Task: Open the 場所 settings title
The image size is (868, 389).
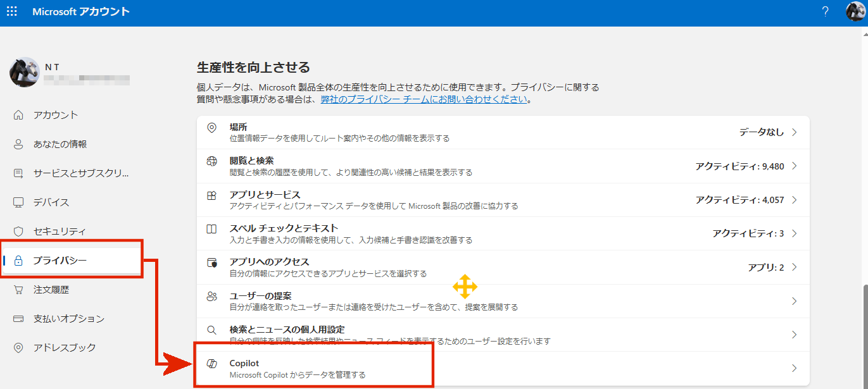Action: pos(238,127)
